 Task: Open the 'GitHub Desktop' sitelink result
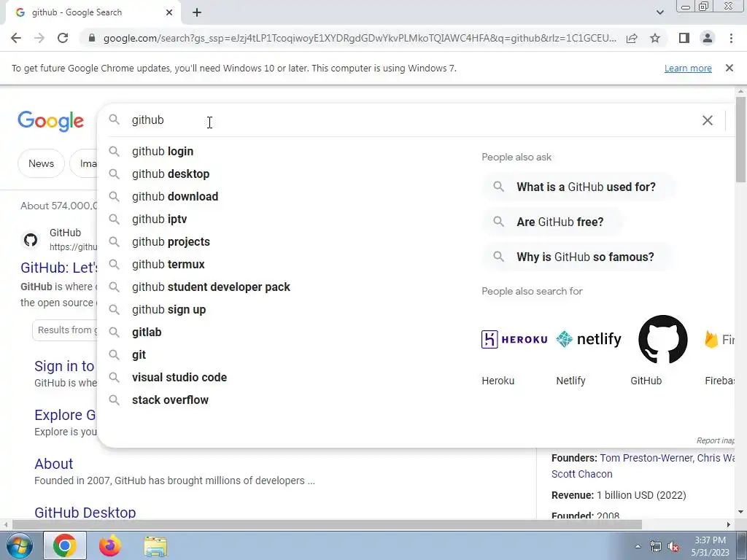click(85, 513)
